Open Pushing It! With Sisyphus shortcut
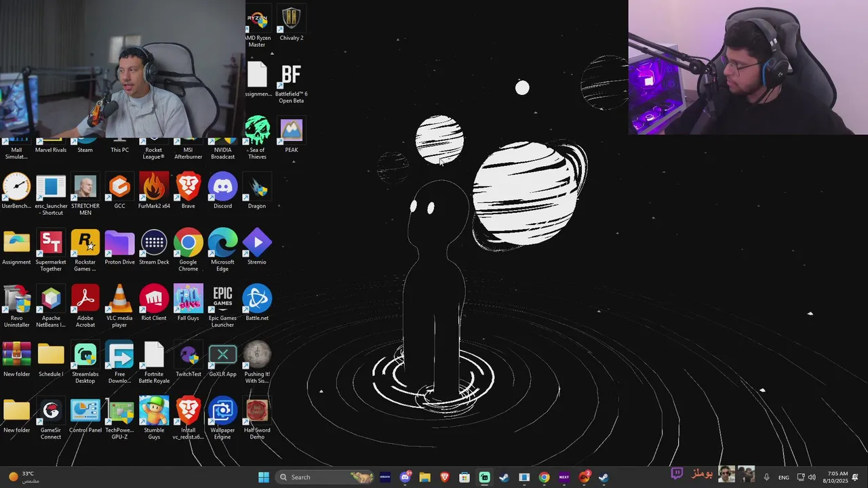868x488 pixels. [257, 363]
